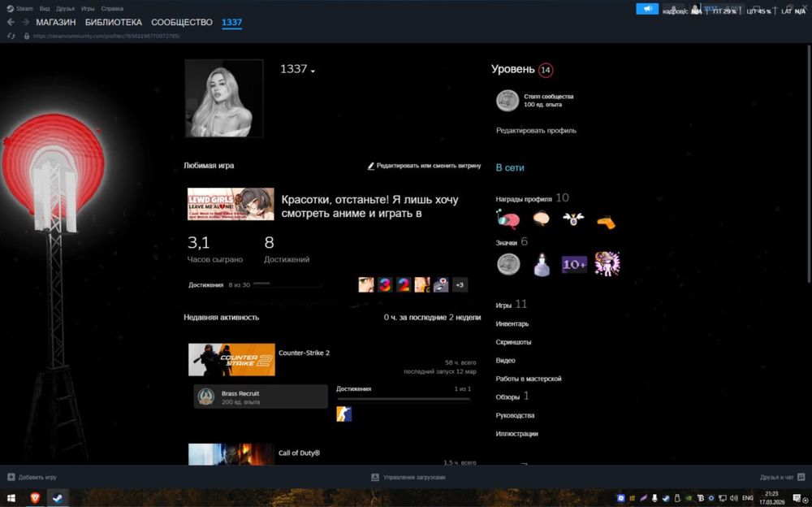This screenshot has width=812, height=507.
Task: Open the Игры menu
Action: (88, 9)
